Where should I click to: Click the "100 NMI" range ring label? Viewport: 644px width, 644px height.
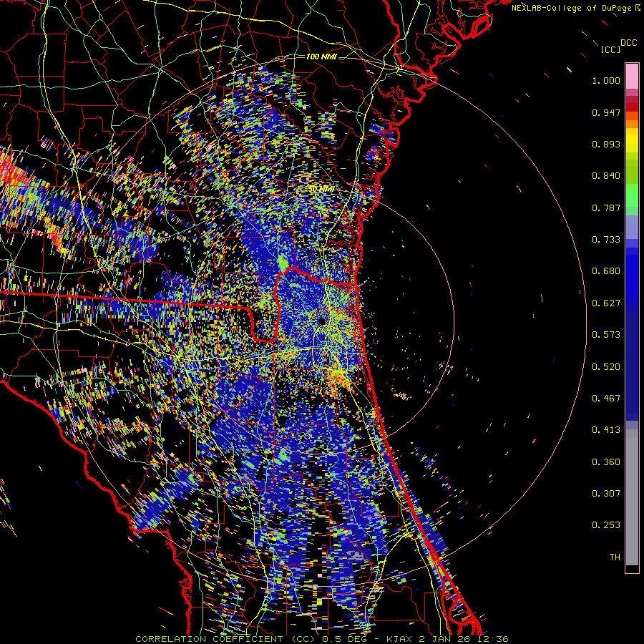(x=321, y=57)
